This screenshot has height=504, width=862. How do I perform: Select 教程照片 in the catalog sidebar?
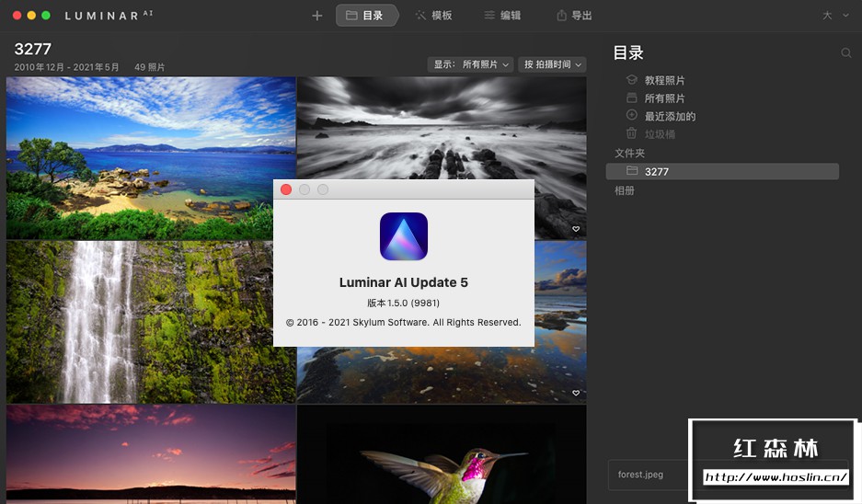(x=664, y=80)
